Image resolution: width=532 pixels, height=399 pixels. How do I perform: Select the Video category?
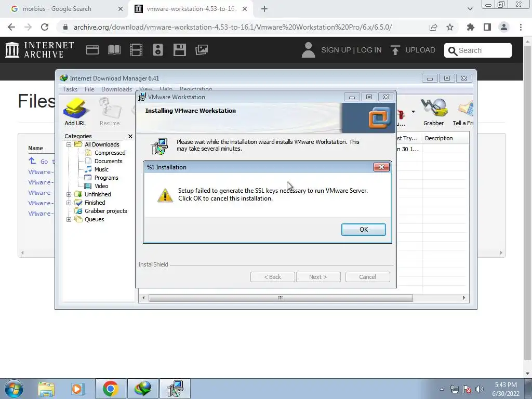(x=101, y=186)
